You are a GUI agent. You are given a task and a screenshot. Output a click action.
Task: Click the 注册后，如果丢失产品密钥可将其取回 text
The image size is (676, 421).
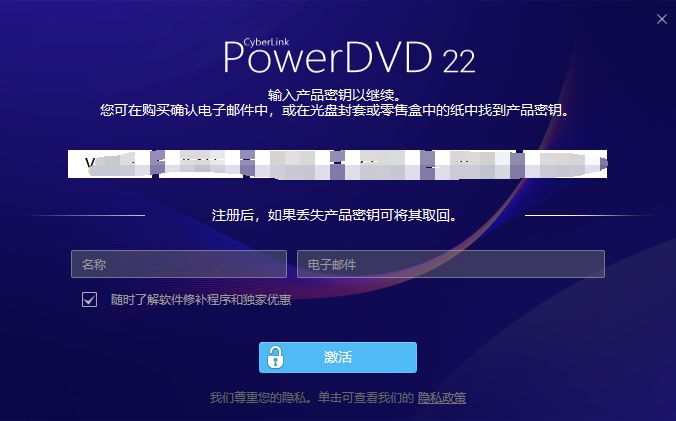(x=335, y=215)
